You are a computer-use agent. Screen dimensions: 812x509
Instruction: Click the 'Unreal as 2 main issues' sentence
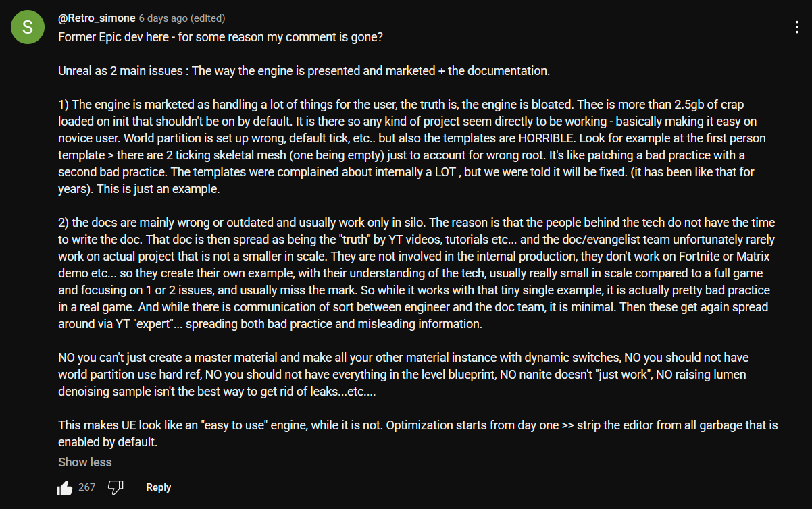(x=304, y=71)
